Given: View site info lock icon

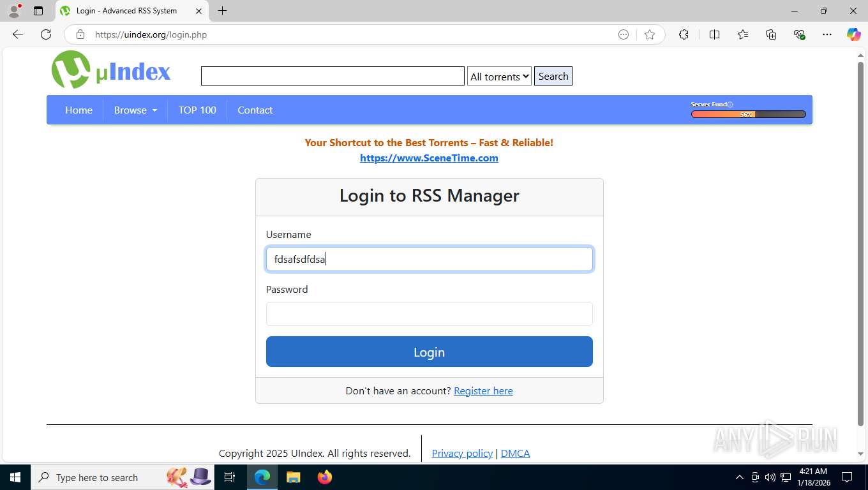Looking at the screenshot, I should point(80,34).
